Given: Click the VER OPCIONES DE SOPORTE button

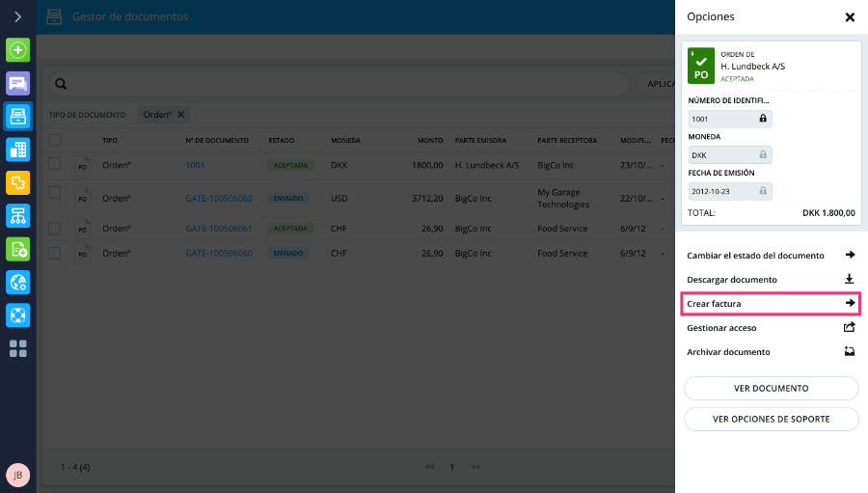Looking at the screenshot, I should [x=772, y=419].
